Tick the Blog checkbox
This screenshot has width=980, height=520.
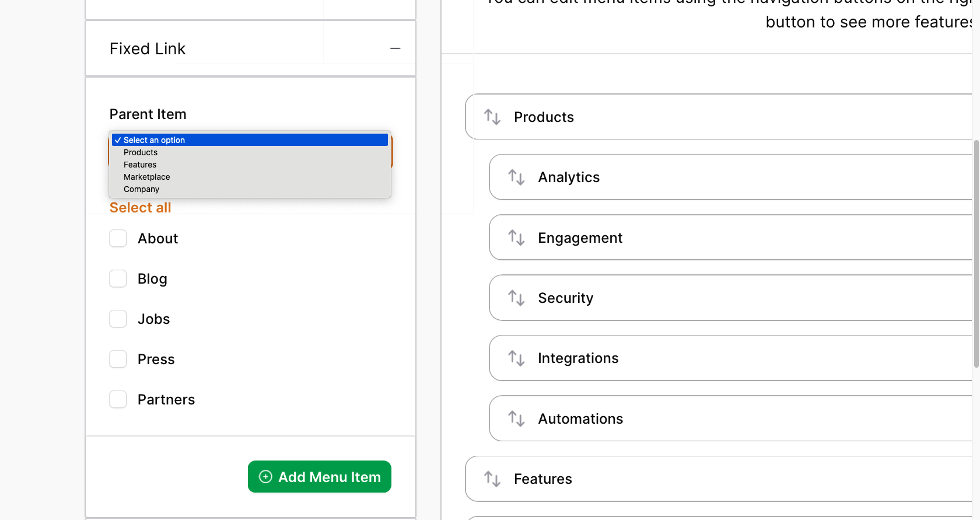[x=118, y=278]
